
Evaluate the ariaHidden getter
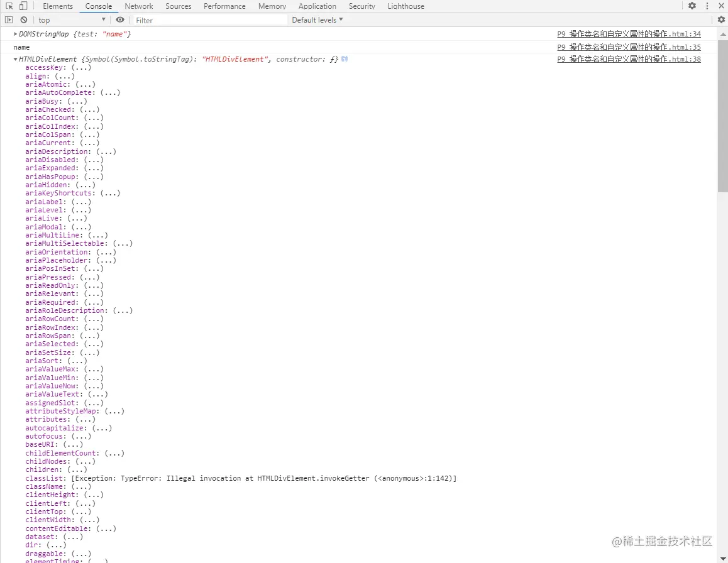85,185
